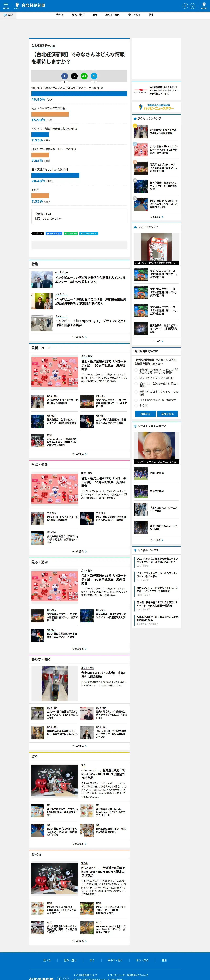This screenshot has width=210, height=980.
Task: Click the 地域情報 40.95% blue result bar
Action: [x=79, y=94]
